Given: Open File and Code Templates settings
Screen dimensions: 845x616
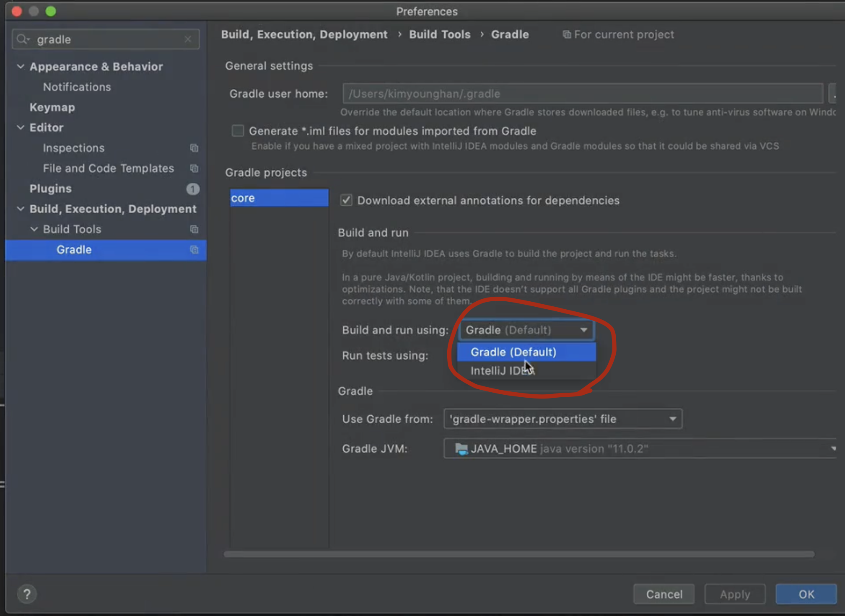Looking at the screenshot, I should click(x=108, y=168).
